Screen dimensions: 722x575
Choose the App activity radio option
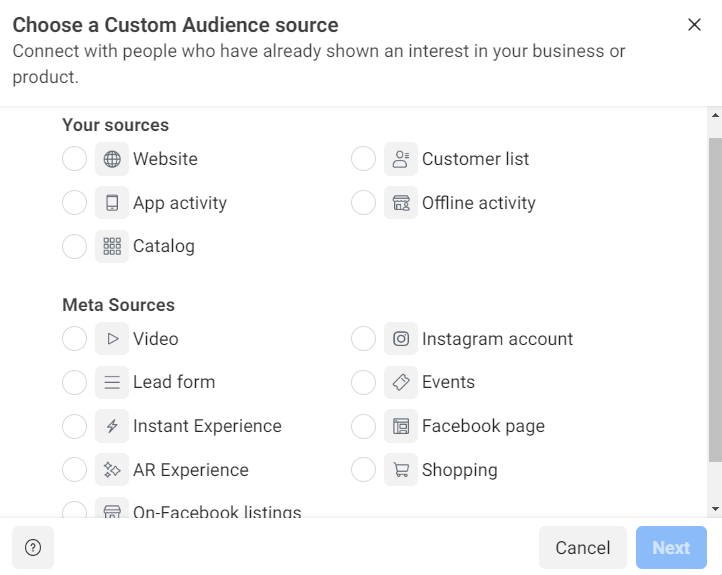click(75, 203)
